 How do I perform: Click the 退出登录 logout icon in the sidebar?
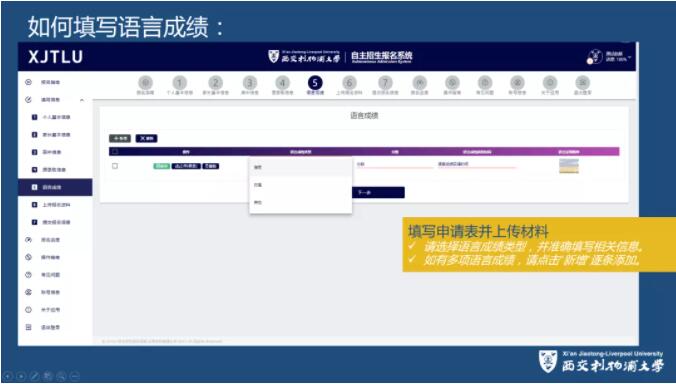click(x=28, y=327)
